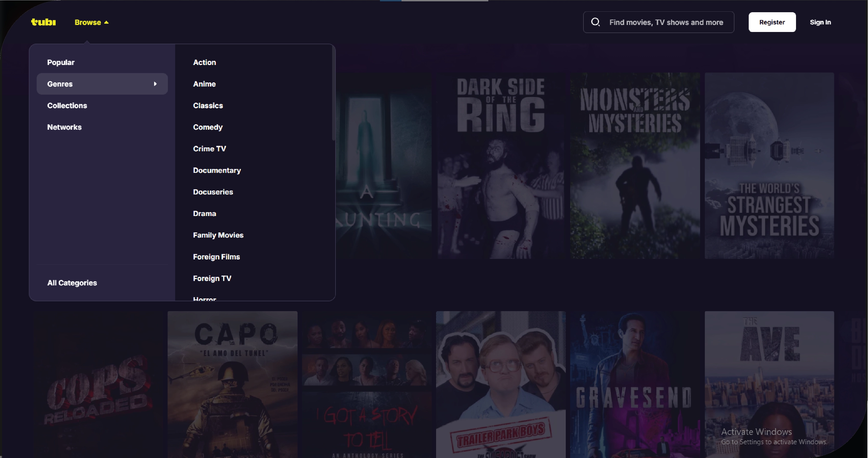Click the Register button
Image resolution: width=868 pixels, height=458 pixels.
tap(772, 22)
